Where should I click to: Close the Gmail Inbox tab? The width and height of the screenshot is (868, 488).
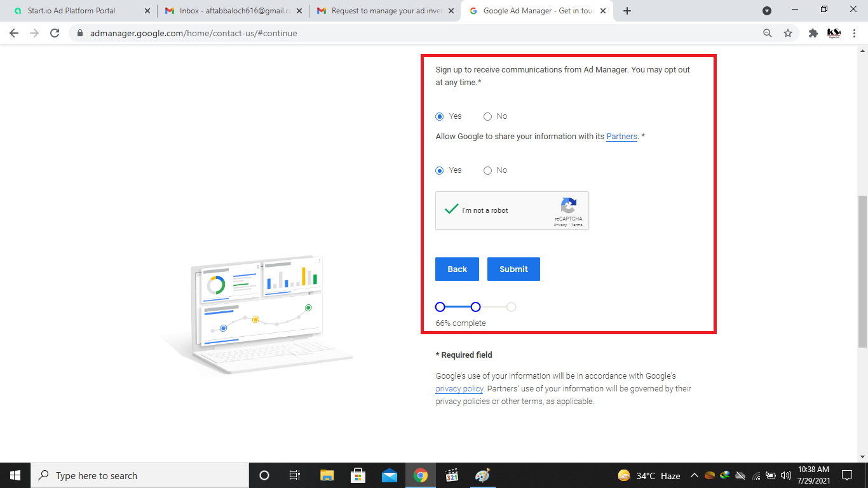coord(299,11)
